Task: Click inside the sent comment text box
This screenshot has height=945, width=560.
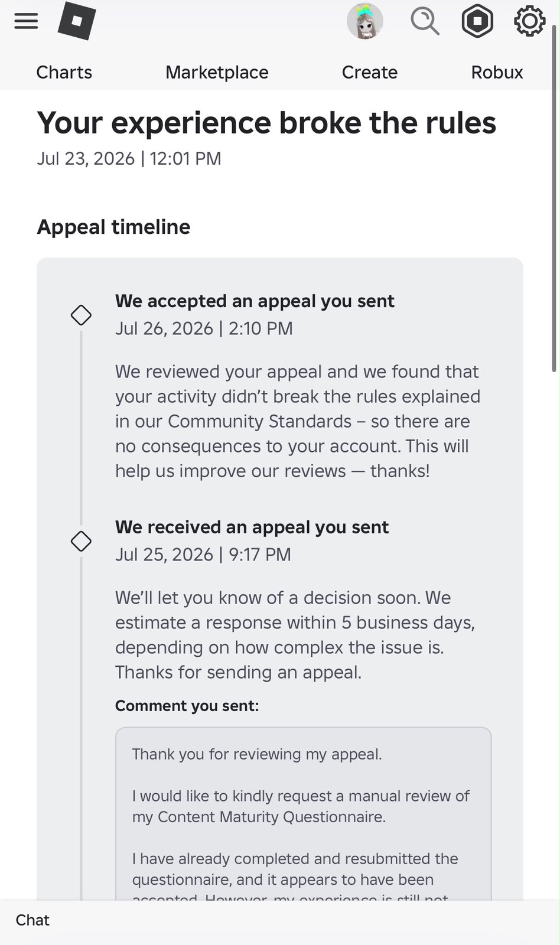Action: coord(303,815)
